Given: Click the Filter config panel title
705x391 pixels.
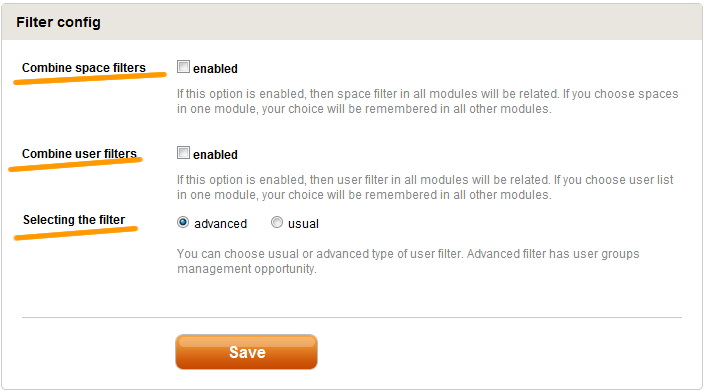Looking at the screenshot, I should pyautogui.click(x=58, y=22).
